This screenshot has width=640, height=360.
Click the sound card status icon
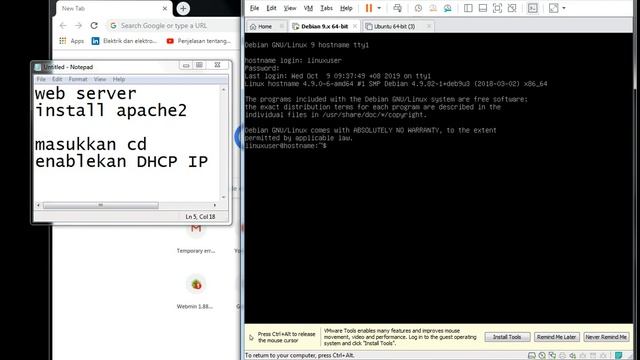pos(573,356)
